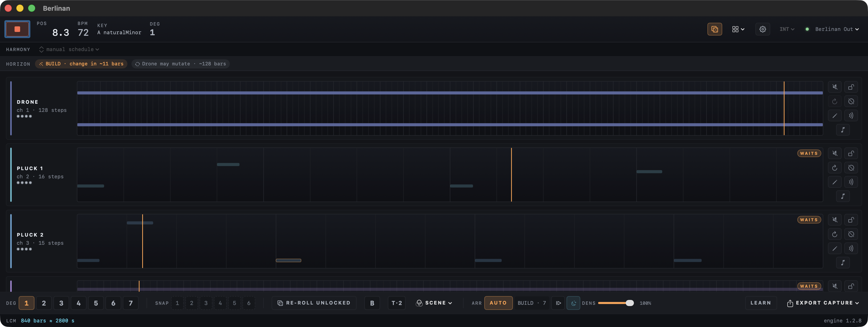Open the INT clock source dropdown

point(787,29)
